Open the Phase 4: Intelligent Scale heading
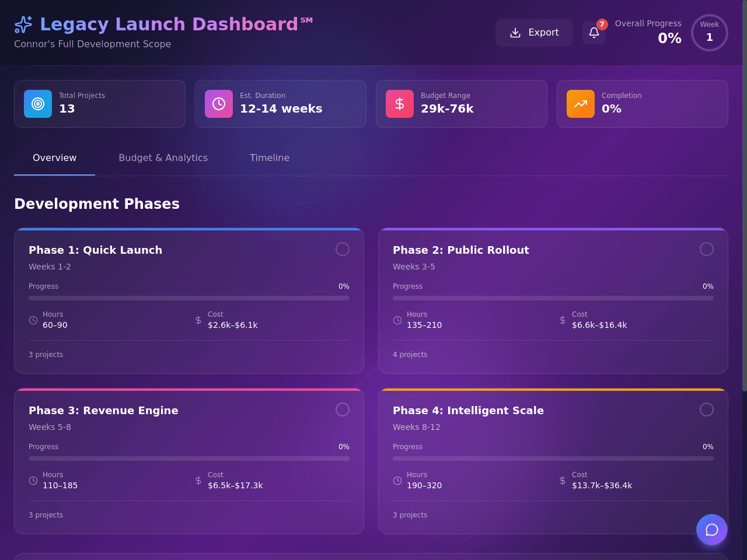Viewport: 747px width, 560px height. point(468,410)
